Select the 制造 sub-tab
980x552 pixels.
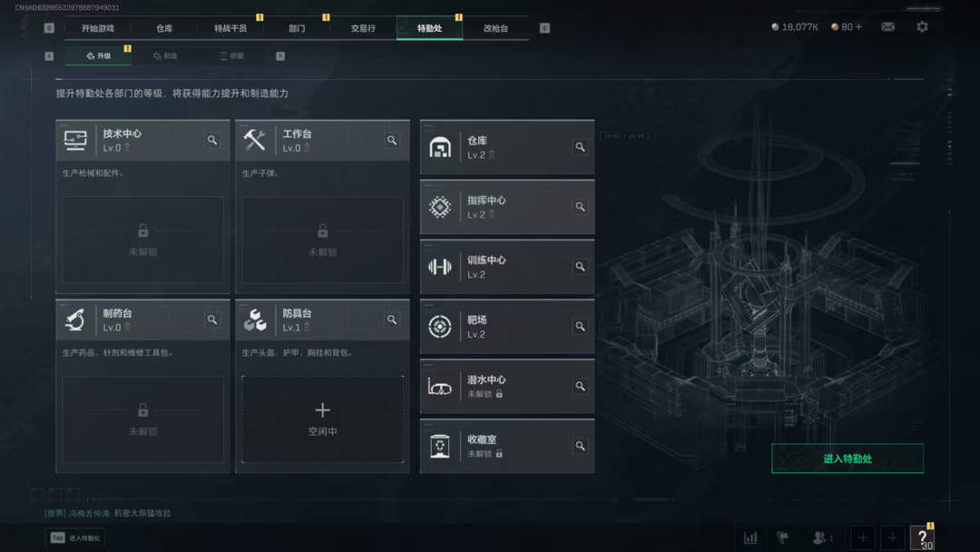click(x=166, y=55)
